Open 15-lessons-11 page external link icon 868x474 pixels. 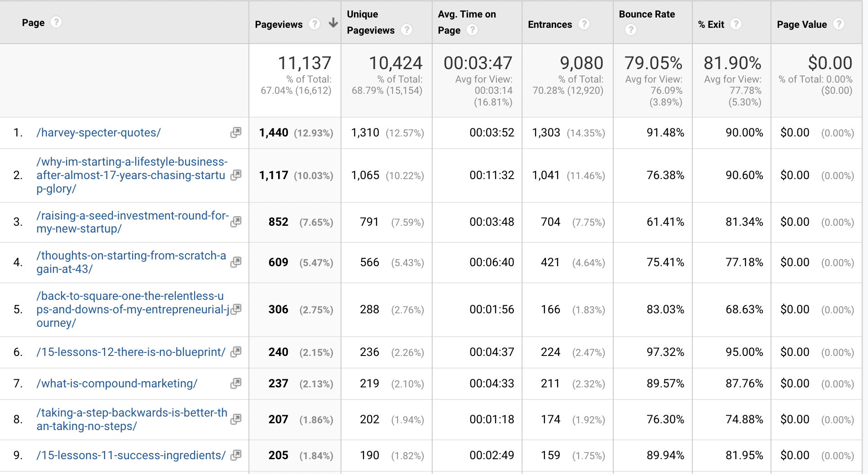(236, 455)
